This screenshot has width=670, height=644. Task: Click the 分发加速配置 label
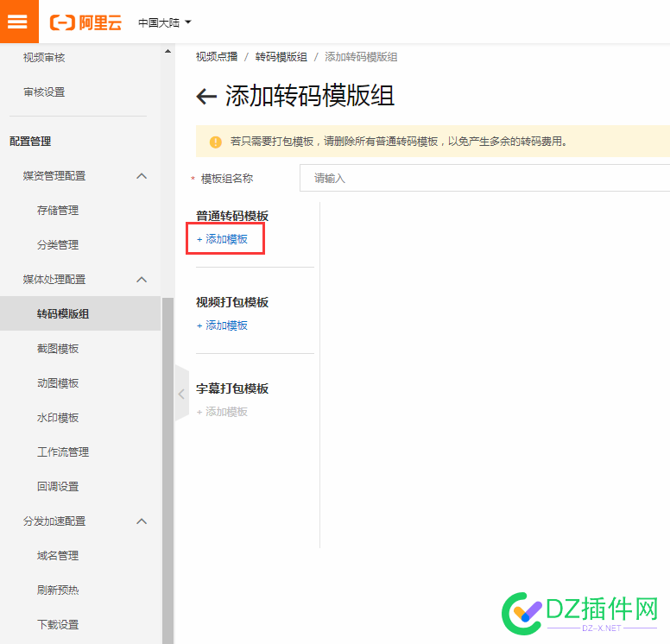tap(54, 521)
